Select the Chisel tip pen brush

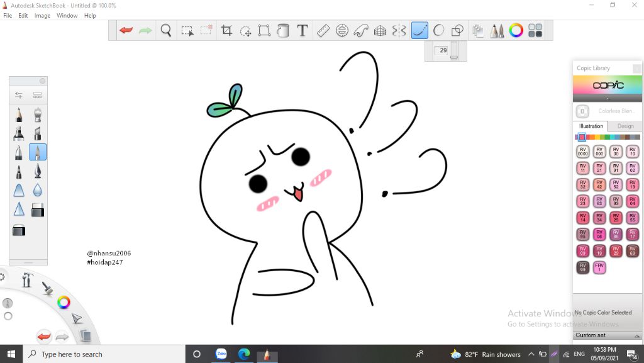point(38,133)
